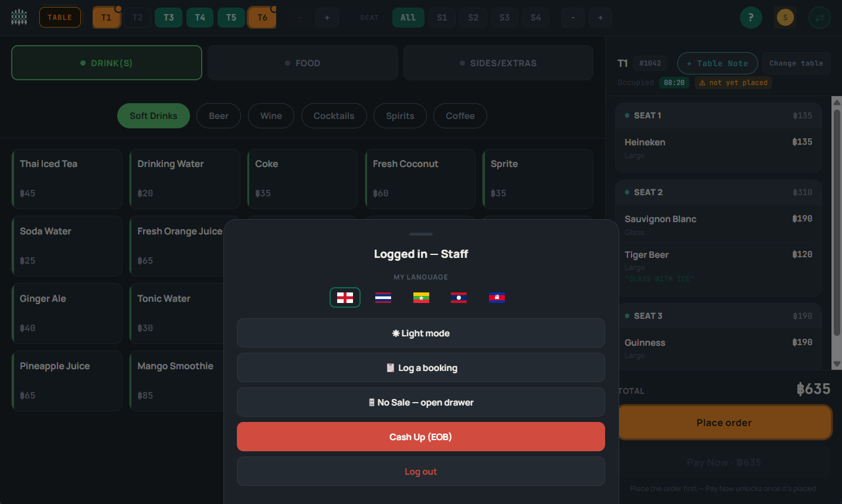
Task: Select Sauvignon Blanc in Seat 2
Action: pyautogui.click(x=718, y=225)
